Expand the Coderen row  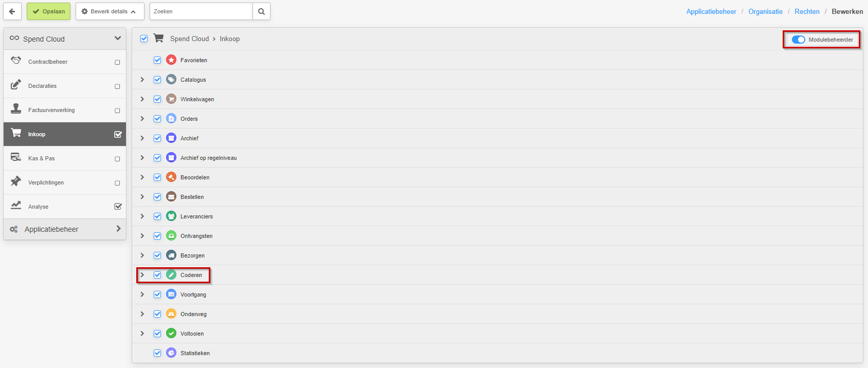pos(142,275)
